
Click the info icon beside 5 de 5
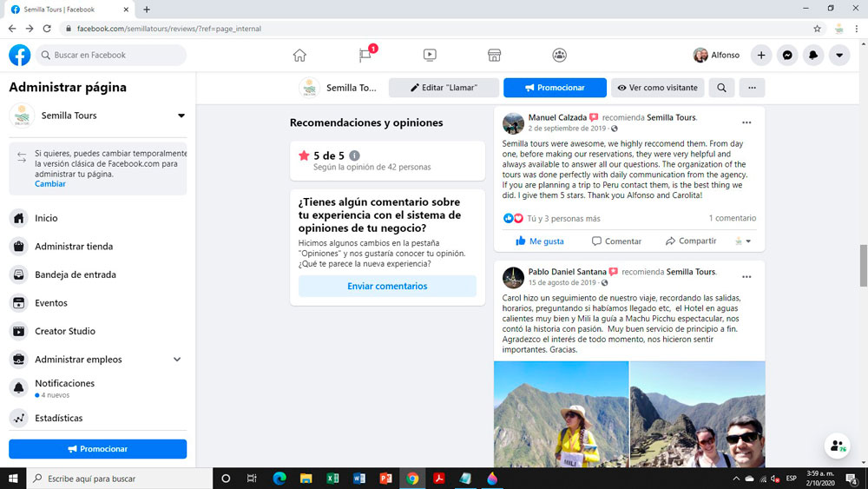[x=354, y=155]
